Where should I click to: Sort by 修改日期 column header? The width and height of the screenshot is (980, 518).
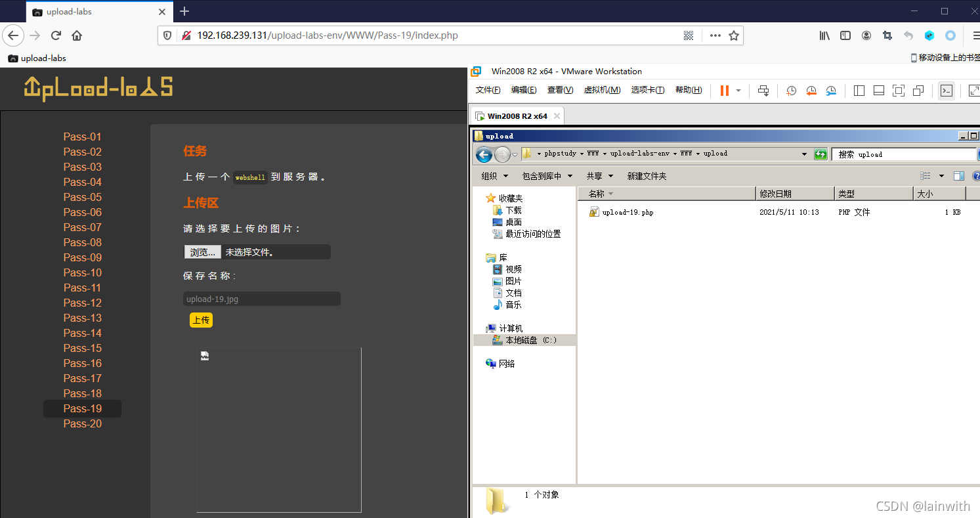coord(795,194)
